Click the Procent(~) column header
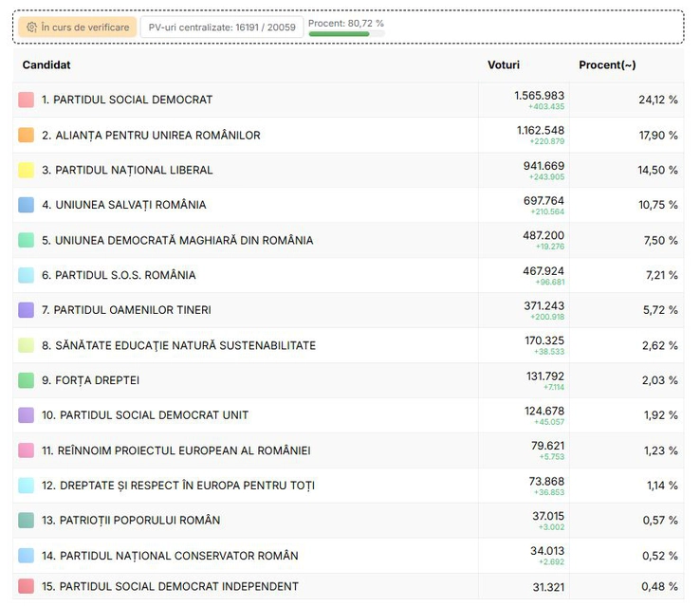This screenshot has height=606, width=700. tap(607, 65)
